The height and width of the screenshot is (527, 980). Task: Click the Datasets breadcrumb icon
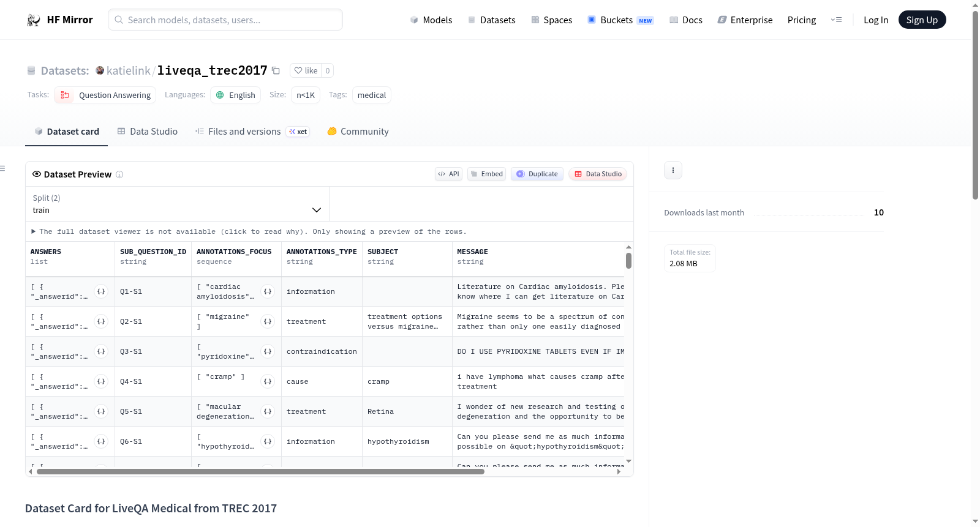pyautogui.click(x=31, y=70)
